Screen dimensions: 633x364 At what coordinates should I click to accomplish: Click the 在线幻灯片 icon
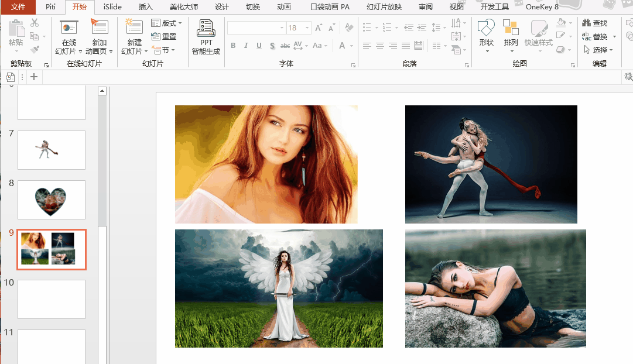(69, 27)
